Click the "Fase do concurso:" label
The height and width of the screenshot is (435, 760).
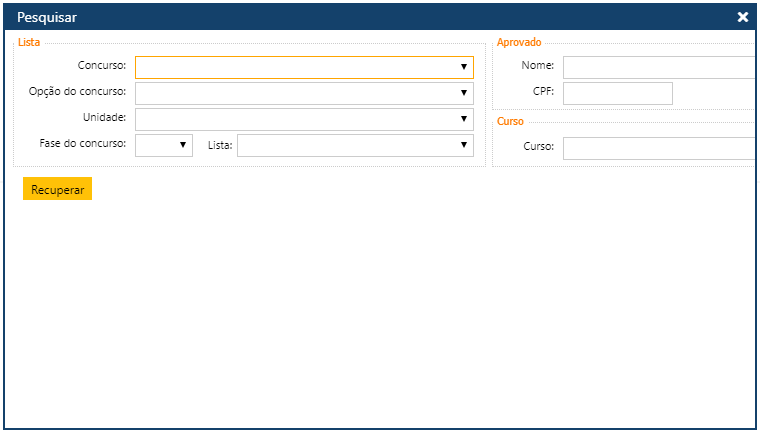pos(83,144)
